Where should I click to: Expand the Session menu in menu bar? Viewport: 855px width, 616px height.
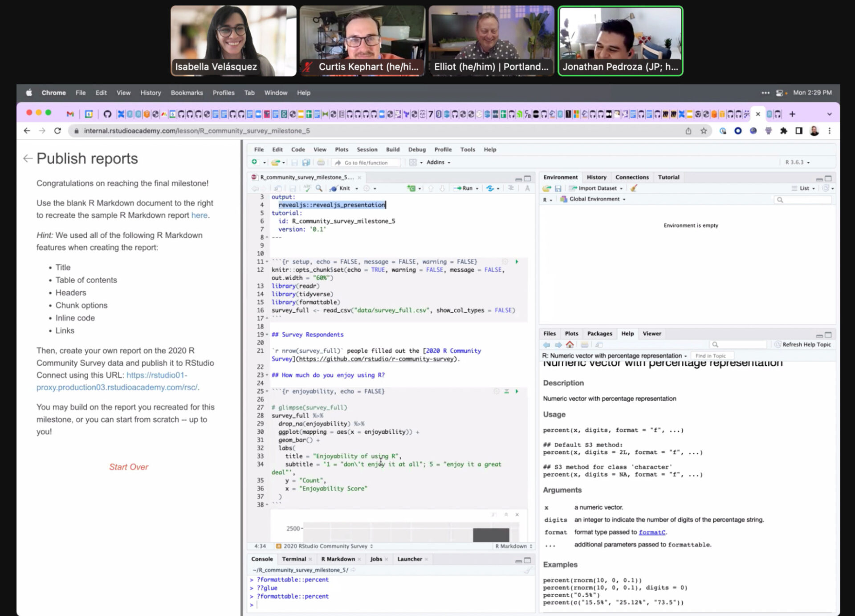point(367,149)
